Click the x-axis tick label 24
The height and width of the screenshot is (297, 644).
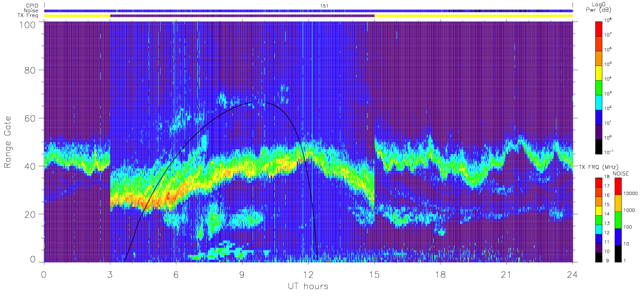point(572,273)
